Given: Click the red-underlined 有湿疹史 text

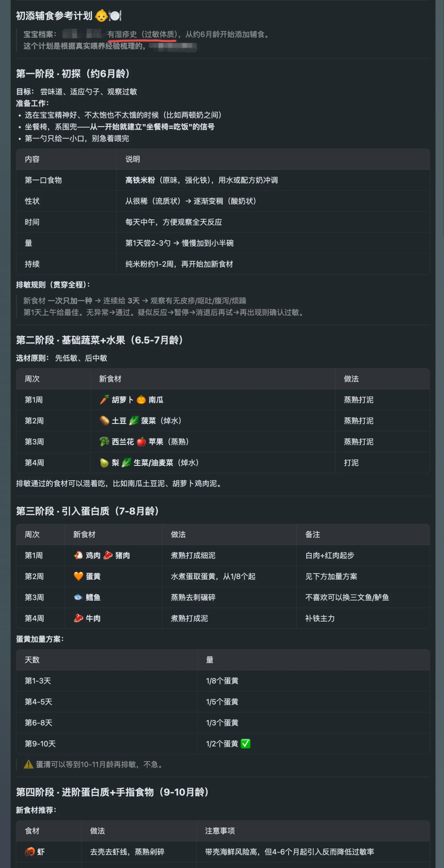Looking at the screenshot, I should [x=122, y=35].
